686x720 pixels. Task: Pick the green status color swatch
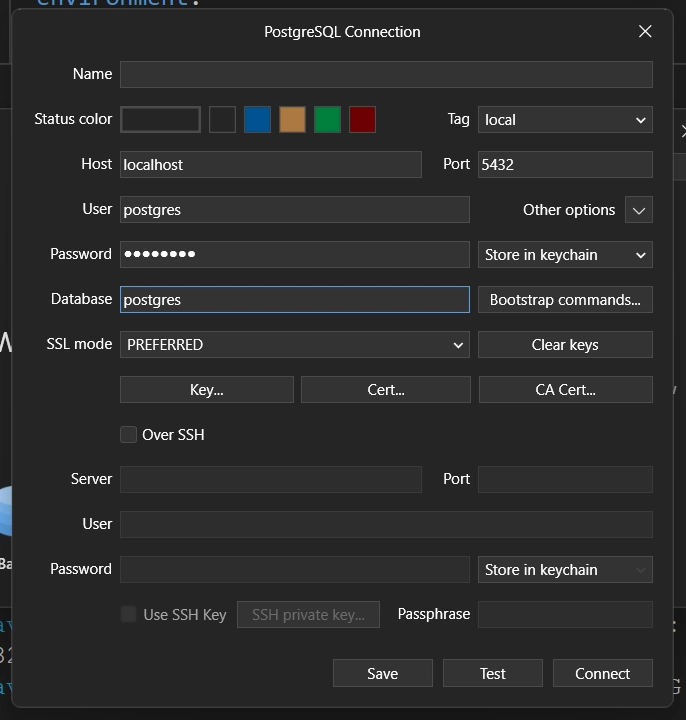click(327, 119)
